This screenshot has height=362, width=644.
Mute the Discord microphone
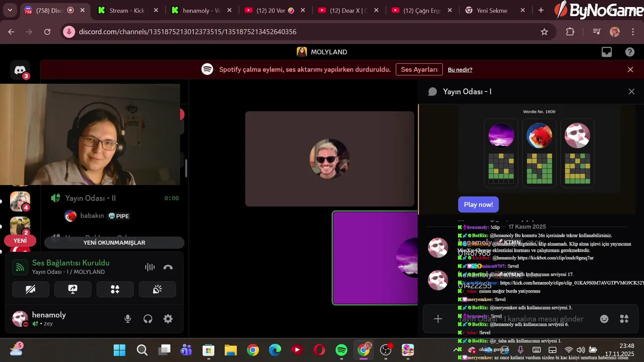point(128,319)
